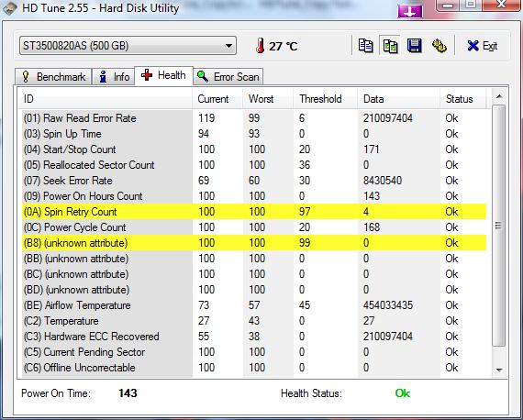Open the ST3500820AS drive selection dropdown
The width and height of the screenshot is (523, 420).
pos(128,46)
